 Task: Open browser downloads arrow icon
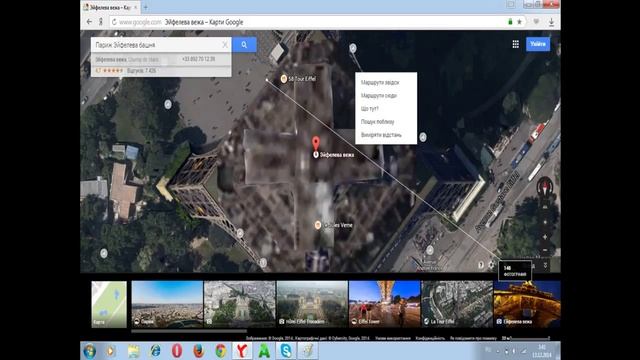point(551,22)
